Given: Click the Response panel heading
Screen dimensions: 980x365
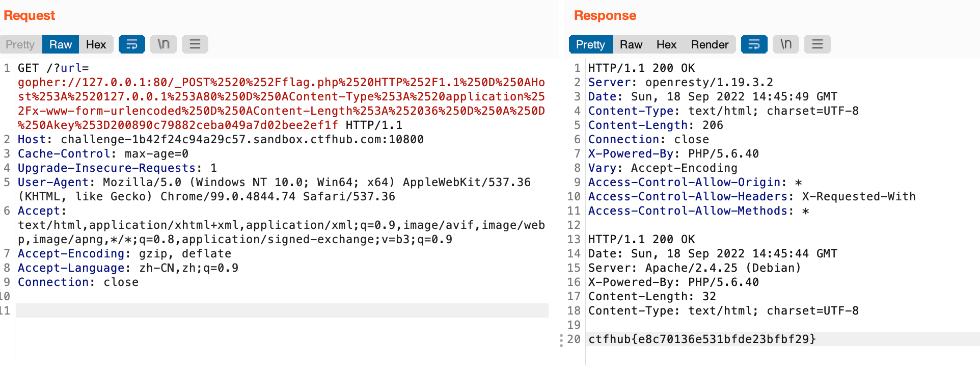Looking at the screenshot, I should coord(605,16).
